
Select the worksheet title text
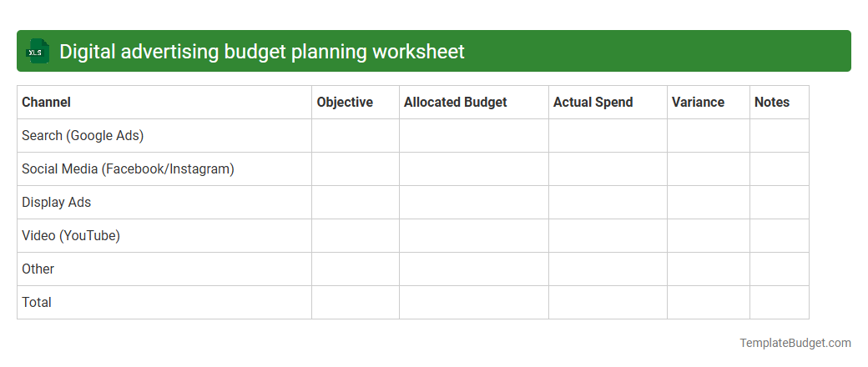coord(262,52)
